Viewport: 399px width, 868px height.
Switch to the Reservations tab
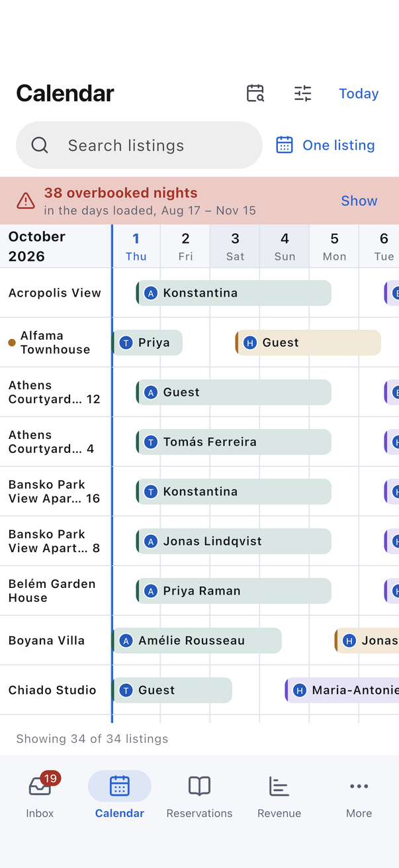click(x=199, y=795)
